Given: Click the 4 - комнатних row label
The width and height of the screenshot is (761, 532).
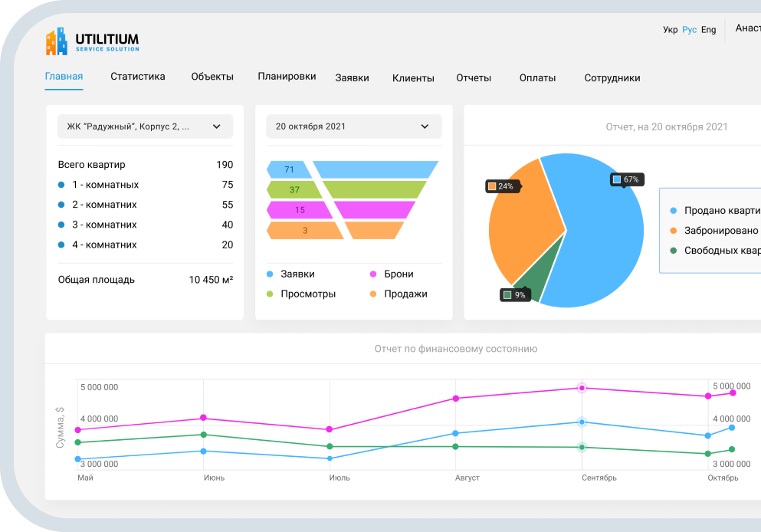Looking at the screenshot, I should point(104,245).
